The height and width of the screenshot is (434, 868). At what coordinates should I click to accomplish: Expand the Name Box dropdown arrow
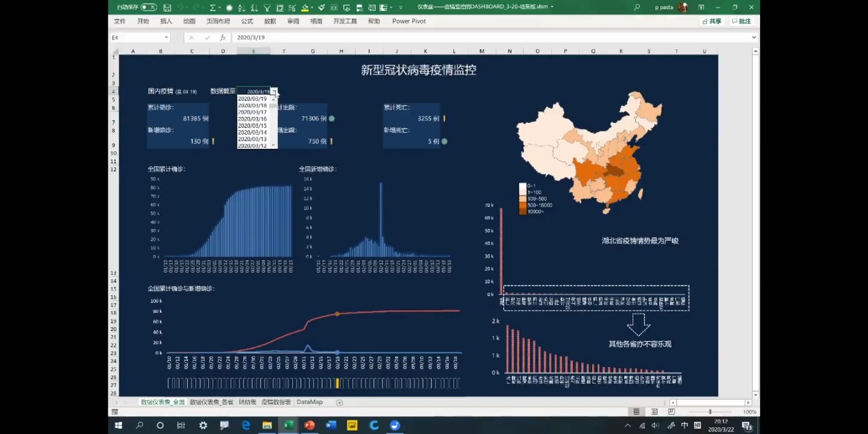pos(171,38)
